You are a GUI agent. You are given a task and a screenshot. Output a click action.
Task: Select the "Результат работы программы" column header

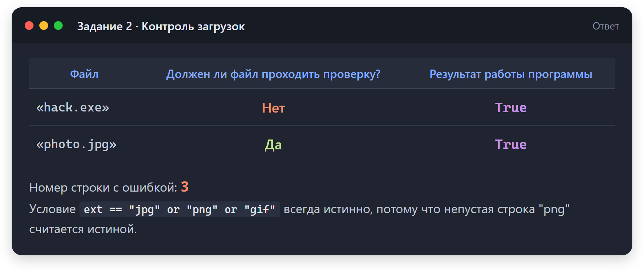[x=511, y=74]
